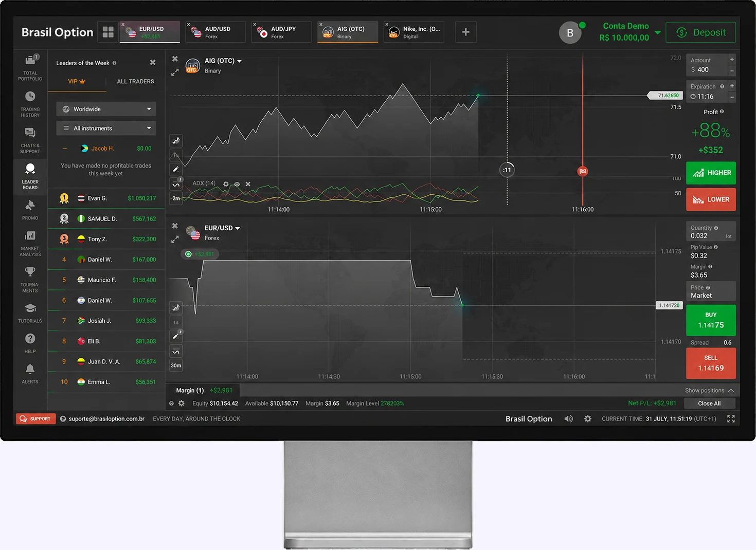Open the Tutorials section
The height and width of the screenshot is (550, 756).
click(30, 313)
